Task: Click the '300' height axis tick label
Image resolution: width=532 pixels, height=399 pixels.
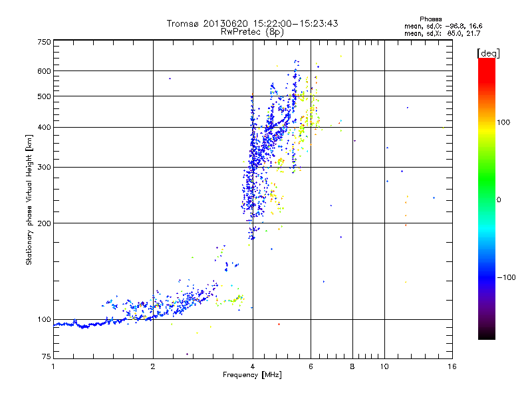Action: (x=44, y=168)
